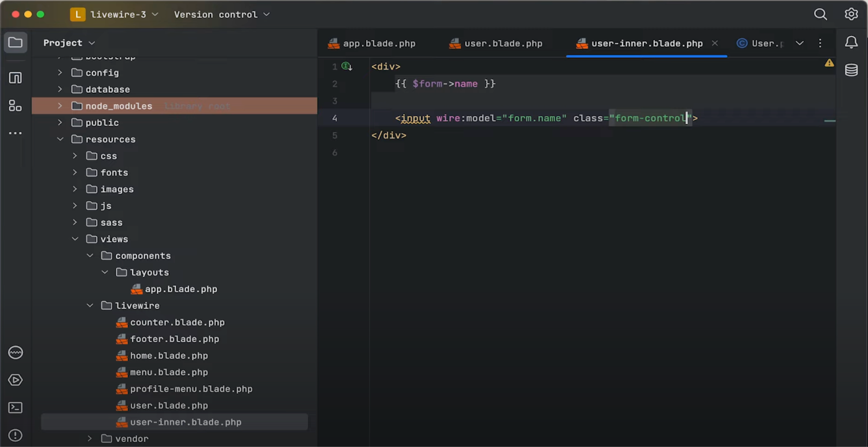Open editor tab options three-dot menu
The width and height of the screenshot is (868, 447).
(820, 43)
